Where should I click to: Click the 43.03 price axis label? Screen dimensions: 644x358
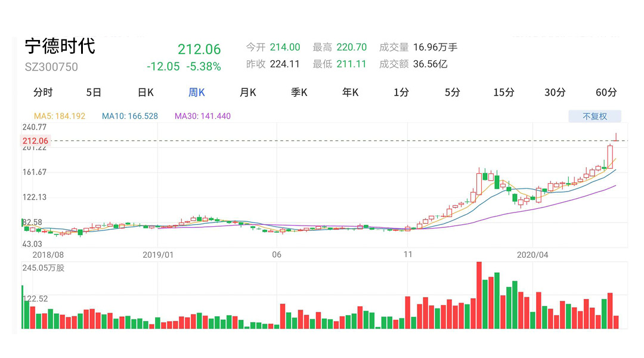pos(32,244)
